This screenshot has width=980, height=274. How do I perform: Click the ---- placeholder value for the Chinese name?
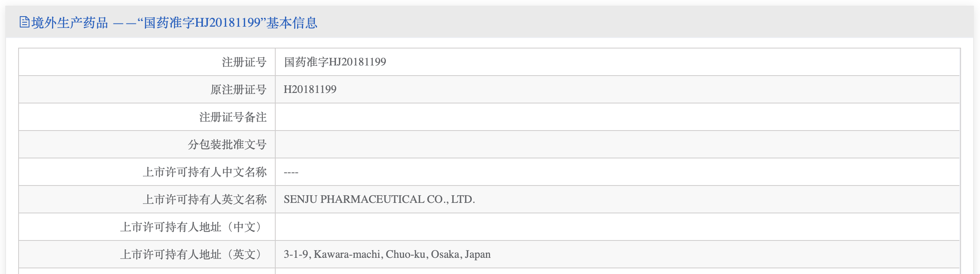click(x=291, y=172)
